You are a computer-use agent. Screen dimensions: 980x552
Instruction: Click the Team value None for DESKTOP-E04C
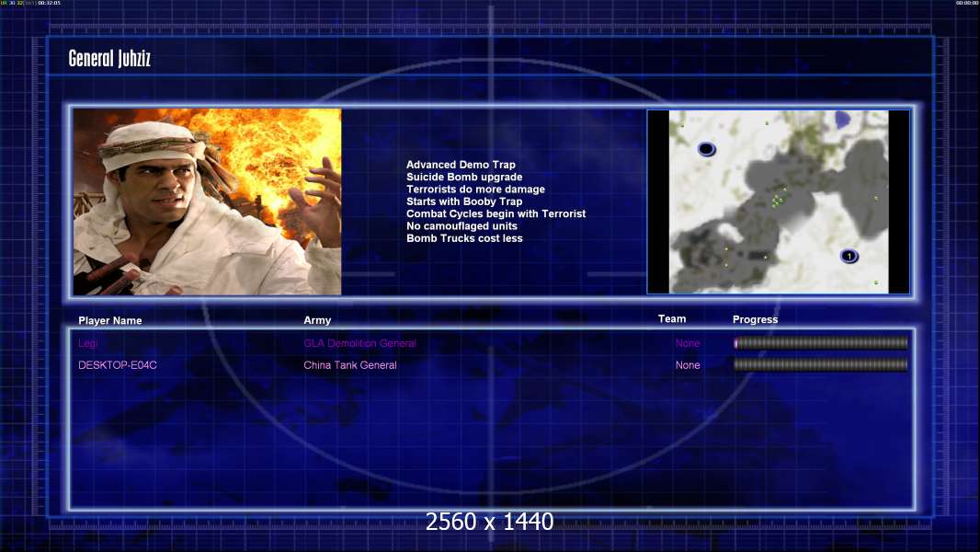(x=688, y=365)
